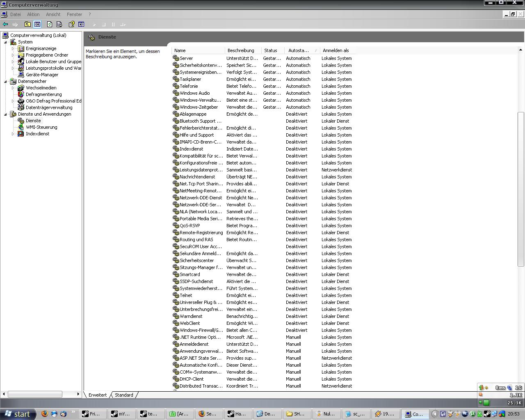Viewport: 525px width, 420px height.
Task: Select the Ereignisanzeige tree item
Action: point(41,48)
